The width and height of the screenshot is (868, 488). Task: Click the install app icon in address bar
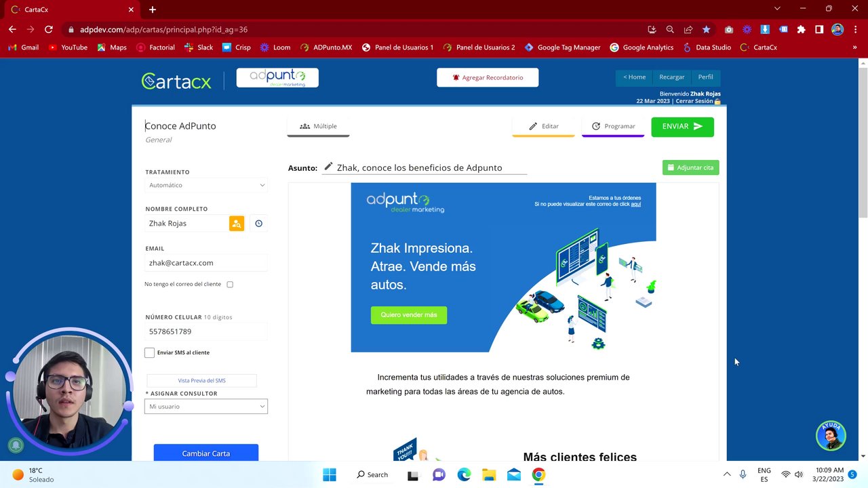tap(652, 30)
